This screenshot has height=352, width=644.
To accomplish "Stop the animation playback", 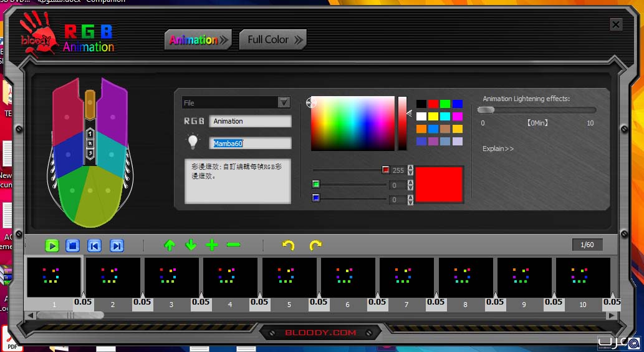I will (73, 246).
